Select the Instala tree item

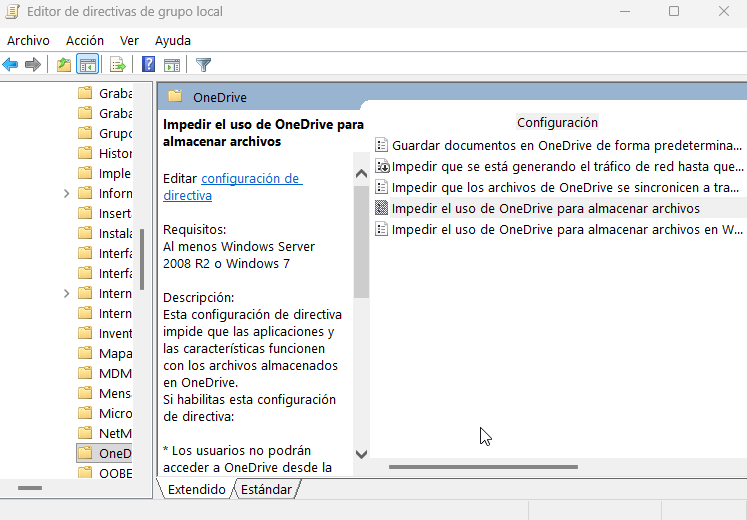tap(115, 233)
